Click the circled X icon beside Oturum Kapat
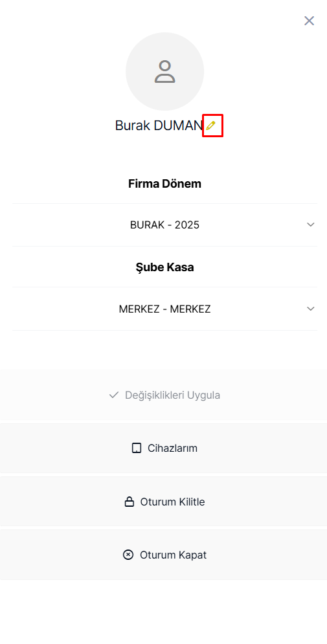This screenshot has width=327, height=644. 128,555
